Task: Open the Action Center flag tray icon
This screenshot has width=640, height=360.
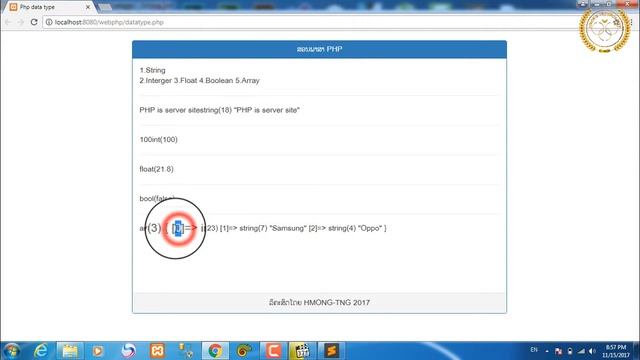Action: coord(558,351)
